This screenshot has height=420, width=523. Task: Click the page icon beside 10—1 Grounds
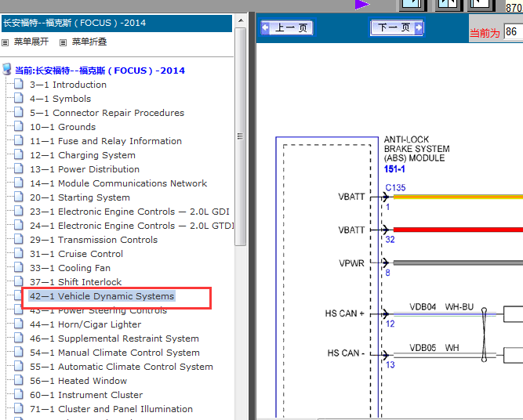coord(19,126)
